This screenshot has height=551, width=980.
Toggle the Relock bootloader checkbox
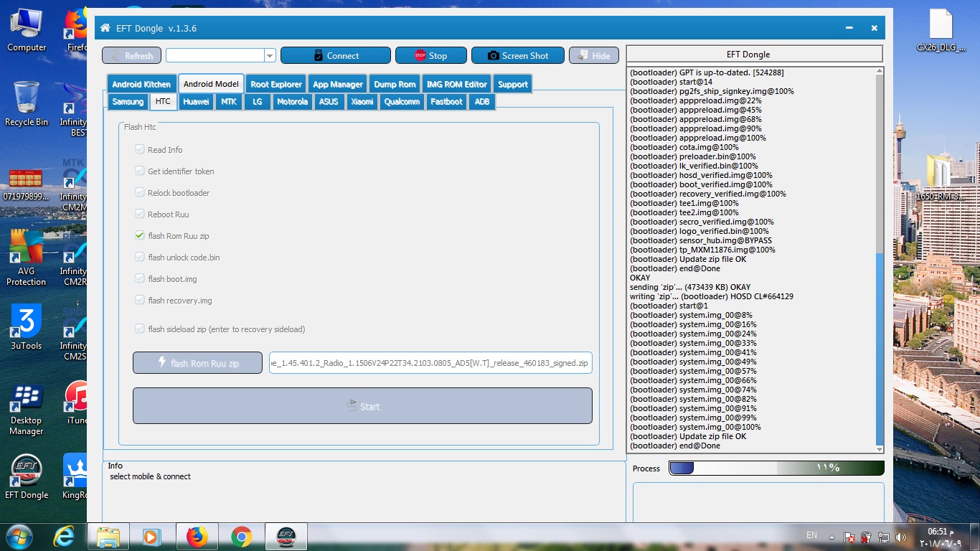(x=139, y=193)
